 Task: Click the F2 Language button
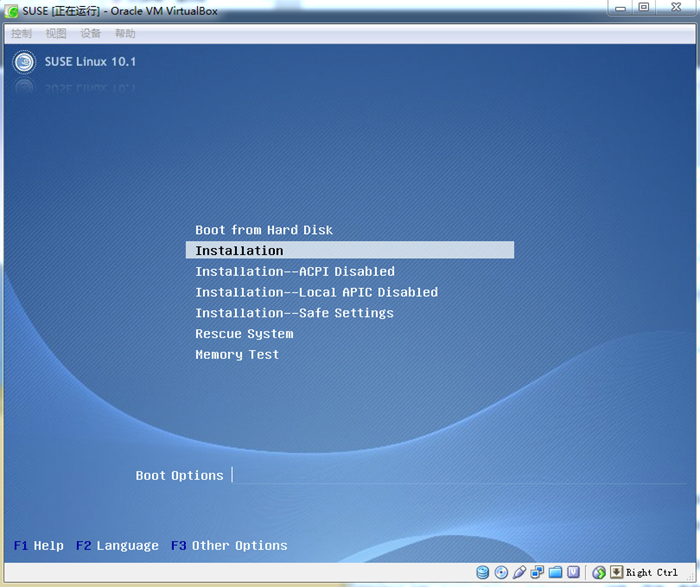117,545
